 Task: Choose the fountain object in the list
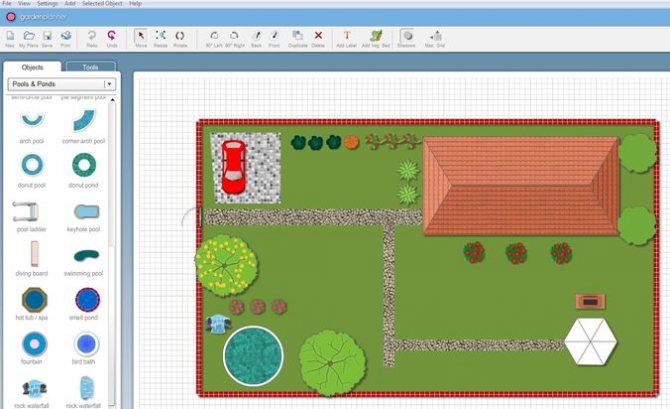(32, 344)
